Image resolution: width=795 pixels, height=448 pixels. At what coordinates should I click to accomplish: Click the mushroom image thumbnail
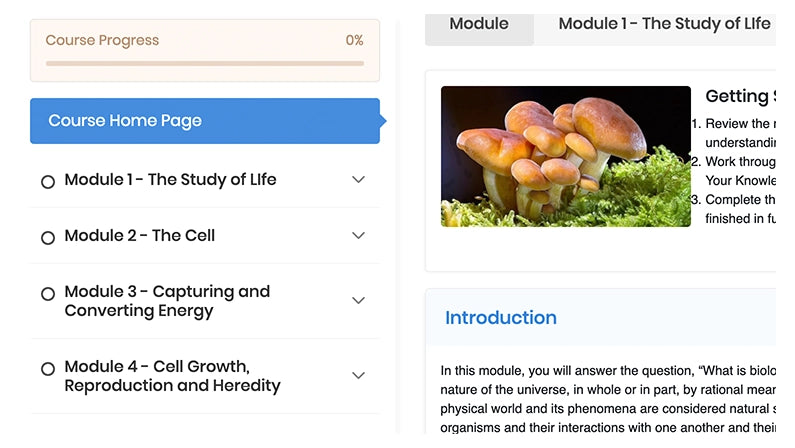pos(565,156)
